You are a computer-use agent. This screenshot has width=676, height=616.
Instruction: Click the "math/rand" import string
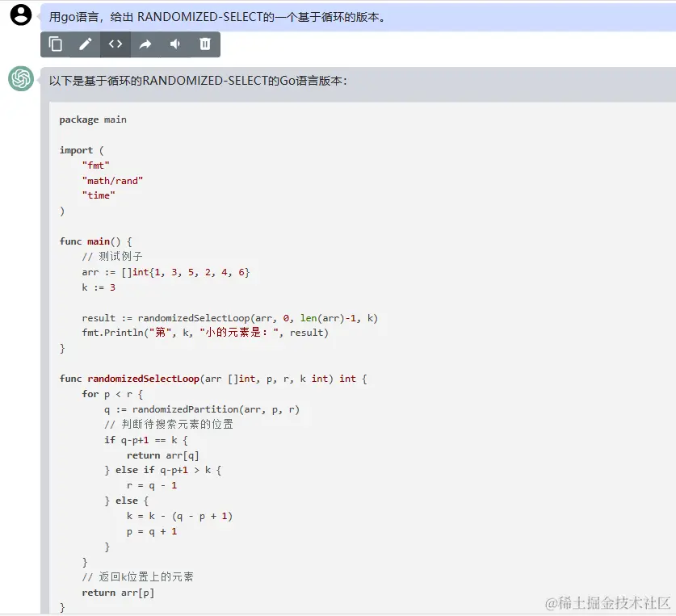112,181
